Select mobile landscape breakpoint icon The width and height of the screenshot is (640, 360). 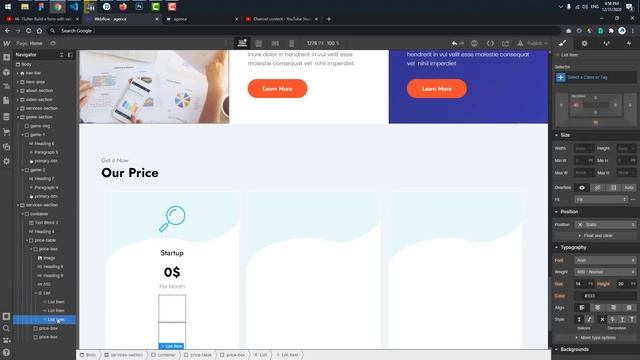pos(276,43)
